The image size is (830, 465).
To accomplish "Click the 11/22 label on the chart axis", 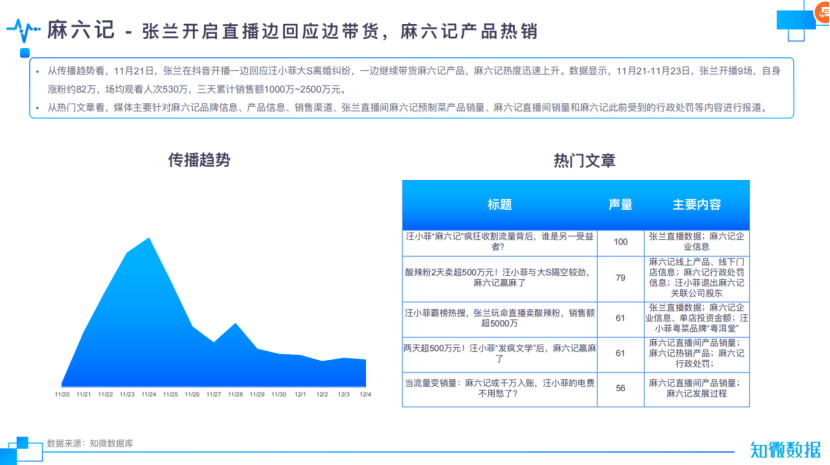I will 105,395.
